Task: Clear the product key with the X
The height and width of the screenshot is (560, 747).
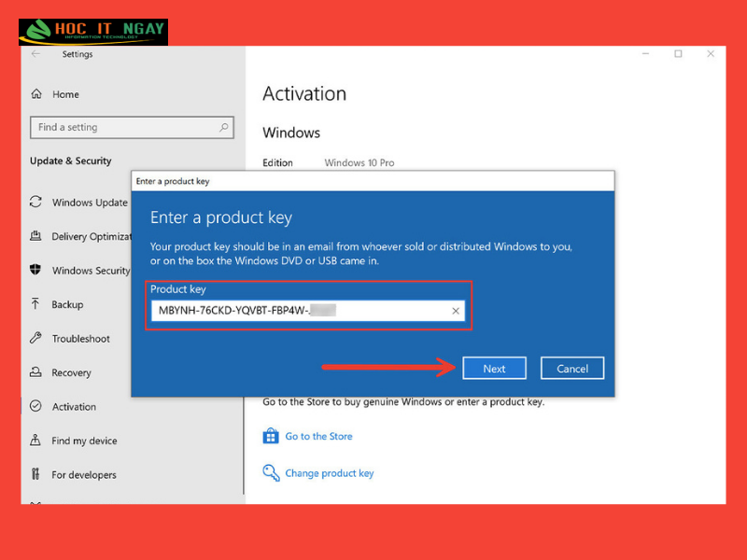Action: (456, 311)
